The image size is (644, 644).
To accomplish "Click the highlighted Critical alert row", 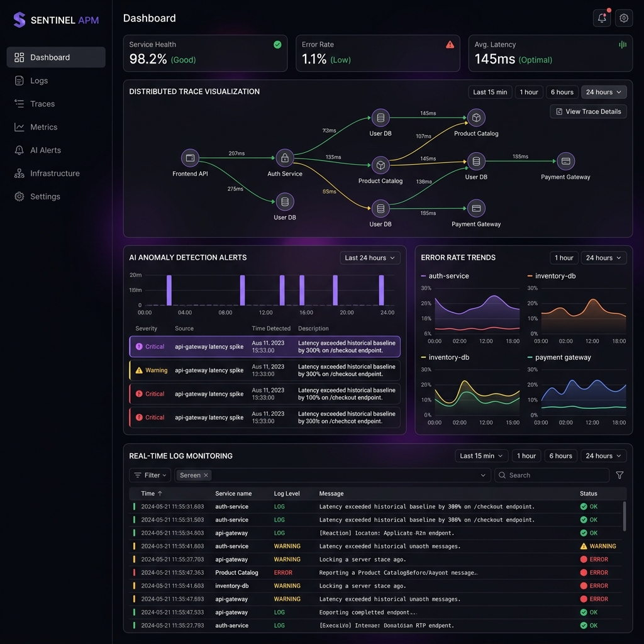I will 265,347.
